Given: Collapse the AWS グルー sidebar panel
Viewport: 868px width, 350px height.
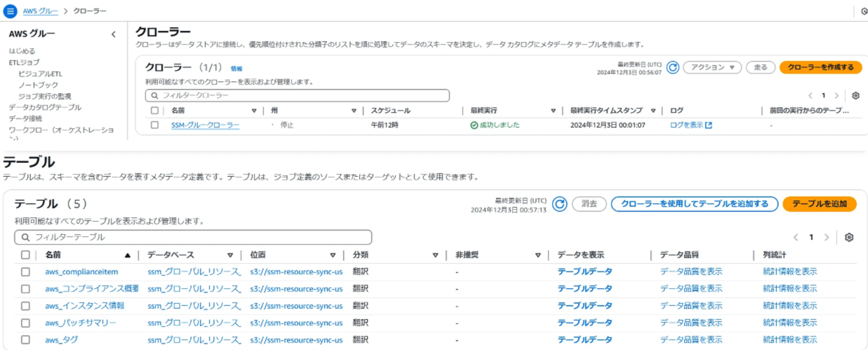Looking at the screenshot, I should 114,34.
